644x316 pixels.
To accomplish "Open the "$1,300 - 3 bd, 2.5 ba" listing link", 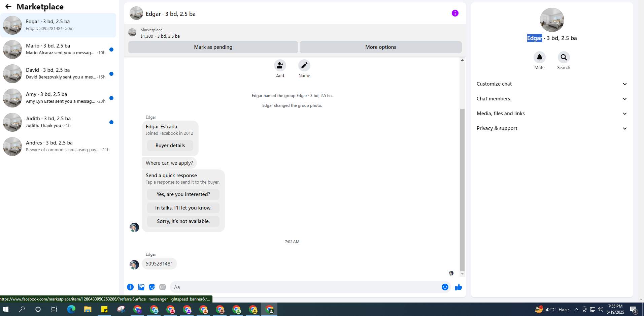I will click(x=160, y=36).
